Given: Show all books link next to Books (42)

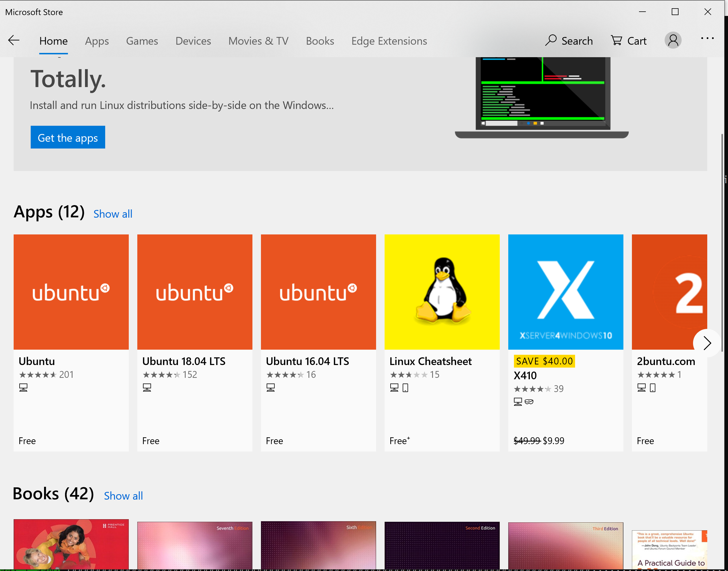Looking at the screenshot, I should 123,496.
